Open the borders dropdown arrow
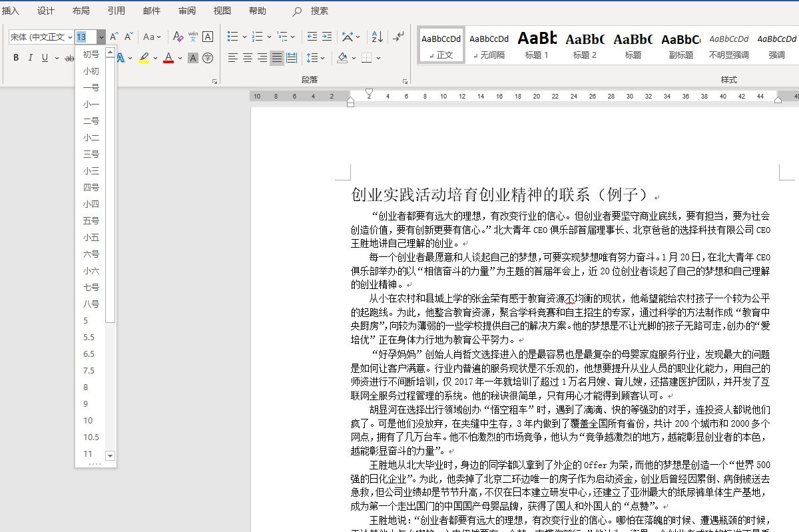Image resolution: width=799 pixels, height=532 pixels. pyautogui.click(x=378, y=58)
